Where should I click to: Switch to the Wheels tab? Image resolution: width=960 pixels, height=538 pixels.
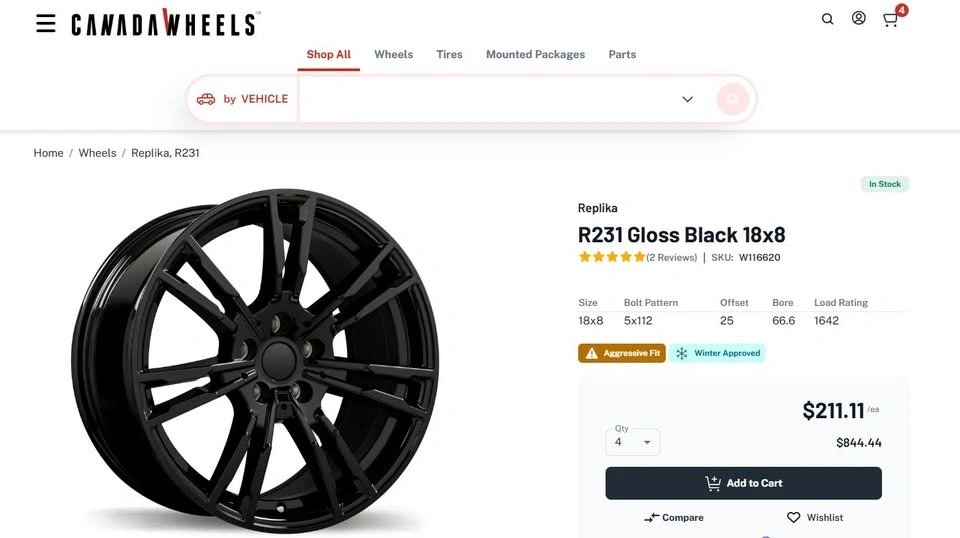click(x=393, y=54)
